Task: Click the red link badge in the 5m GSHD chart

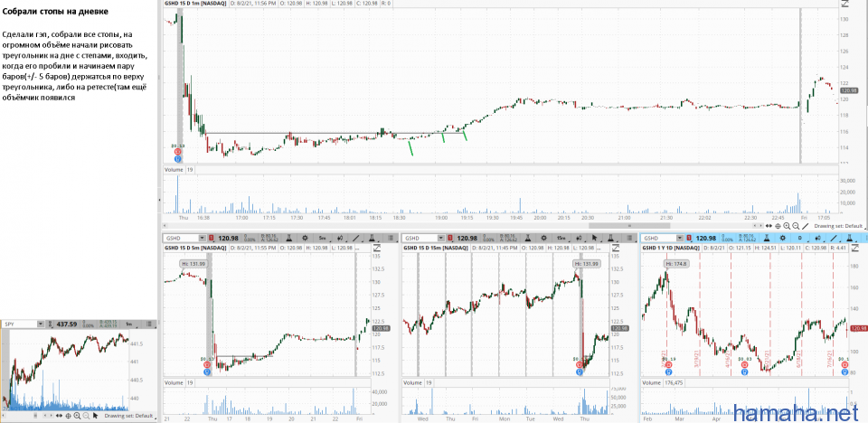Action: click(x=212, y=238)
